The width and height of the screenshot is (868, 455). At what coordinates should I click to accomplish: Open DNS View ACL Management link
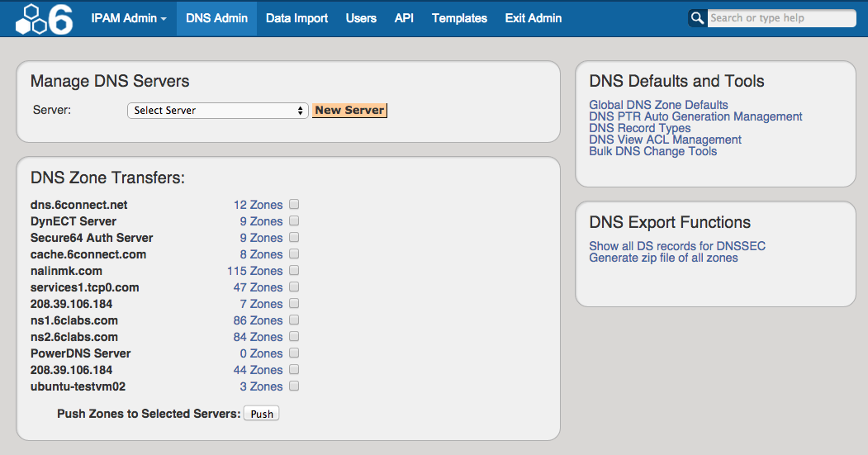pyautogui.click(x=665, y=140)
